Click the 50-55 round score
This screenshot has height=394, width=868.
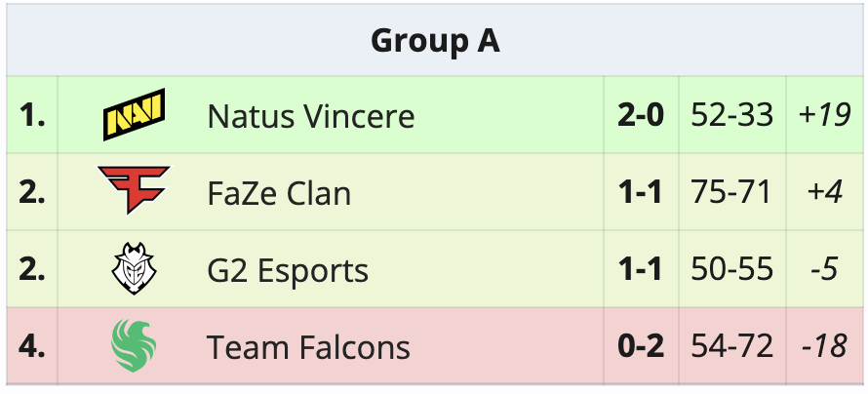[x=731, y=270]
